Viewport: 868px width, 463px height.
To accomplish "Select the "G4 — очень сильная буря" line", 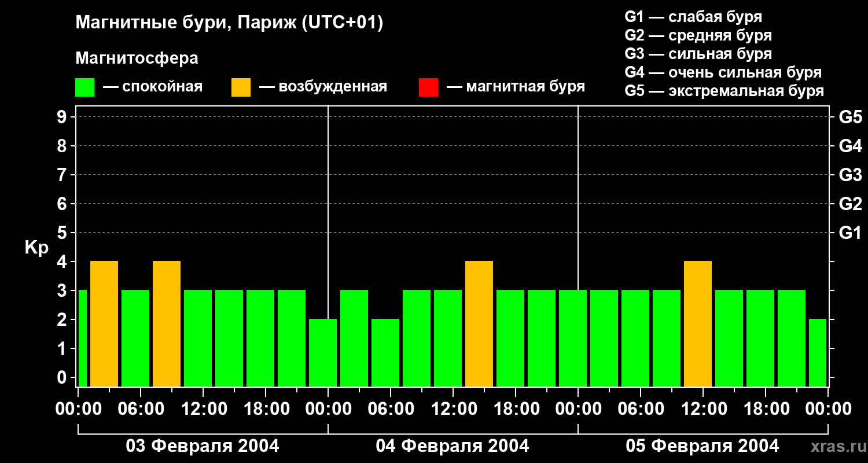I will click(x=723, y=72).
